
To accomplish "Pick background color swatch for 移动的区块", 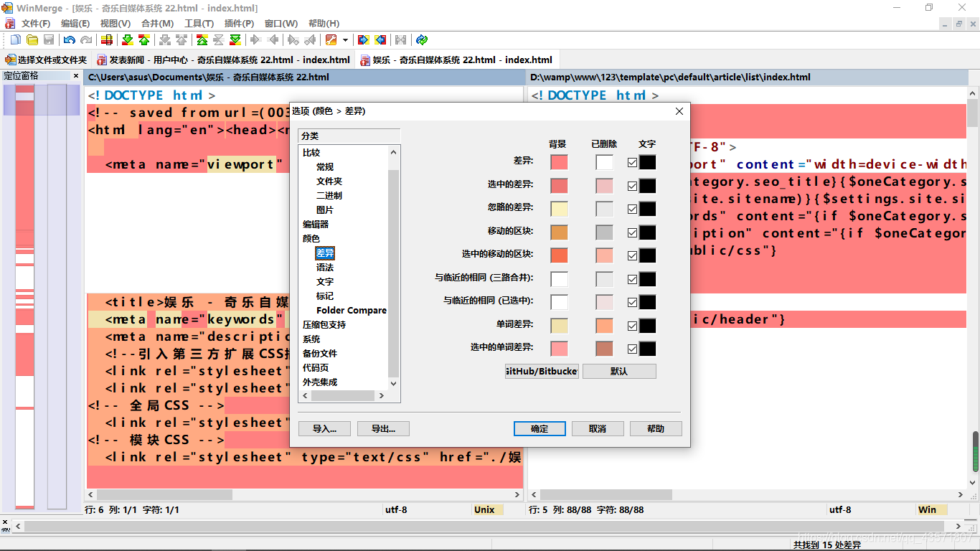I will coord(559,233).
